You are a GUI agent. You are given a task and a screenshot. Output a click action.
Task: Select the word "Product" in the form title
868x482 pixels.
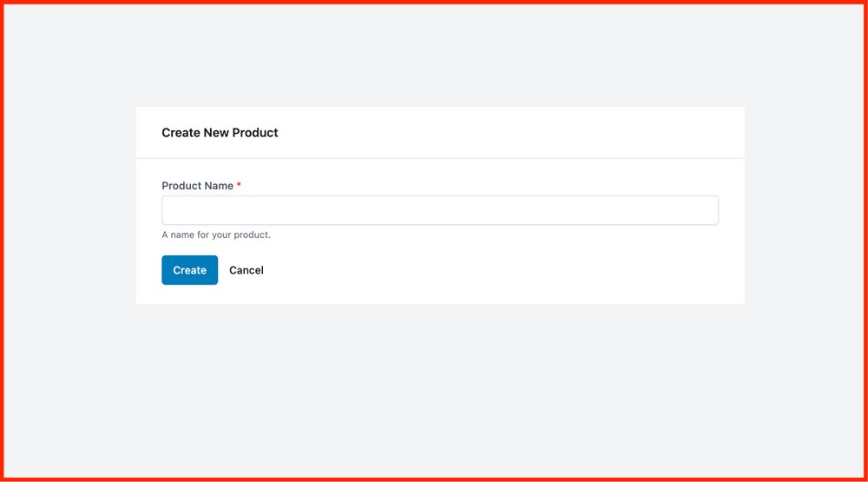pos(255,133)
